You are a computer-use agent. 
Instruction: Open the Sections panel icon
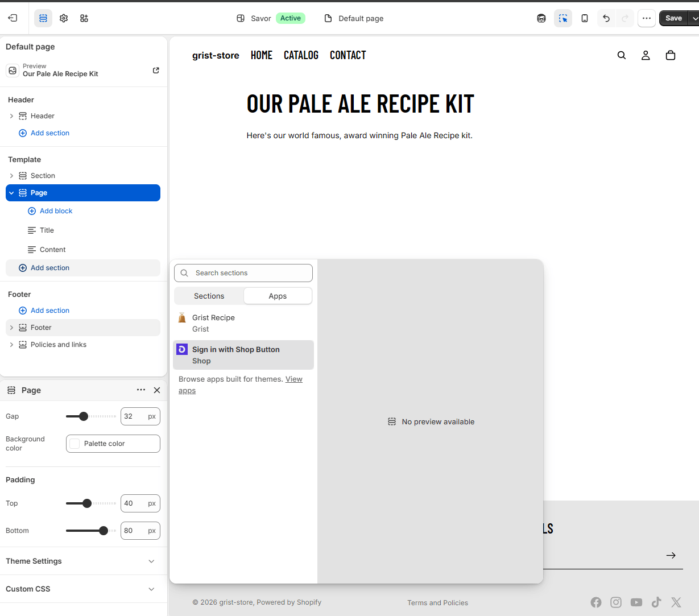coord(43,18)
